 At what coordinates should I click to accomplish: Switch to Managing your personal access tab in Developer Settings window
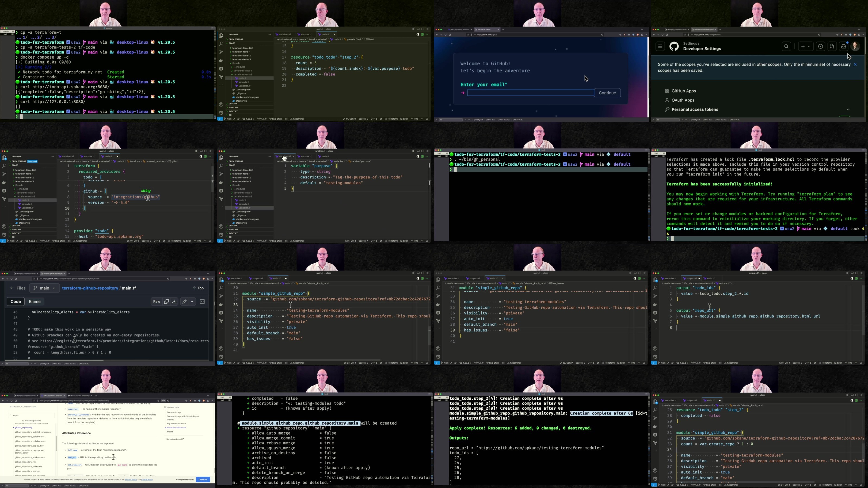677,30
